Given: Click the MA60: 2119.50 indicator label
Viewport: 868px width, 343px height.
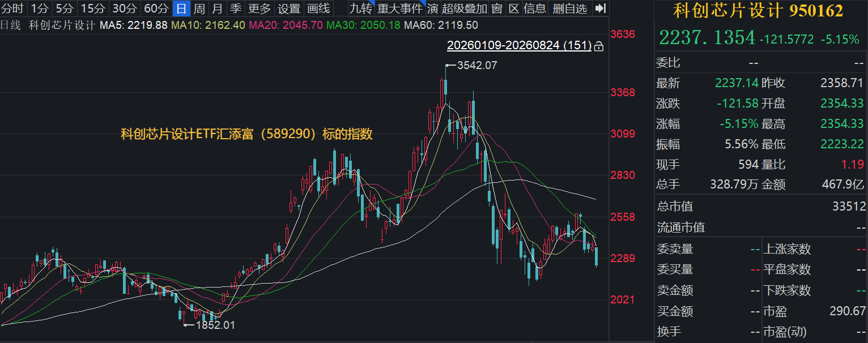Looking at the screenshot, I should pyautogui.click(x=441, y=25).
